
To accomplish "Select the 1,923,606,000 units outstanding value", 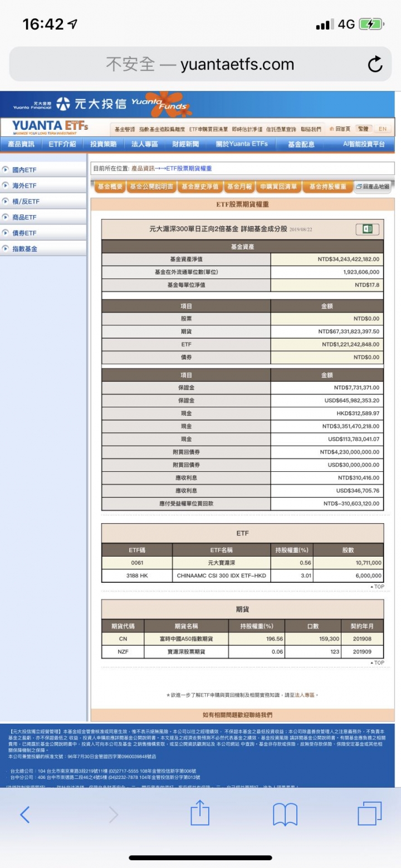I will pos(327,272).
